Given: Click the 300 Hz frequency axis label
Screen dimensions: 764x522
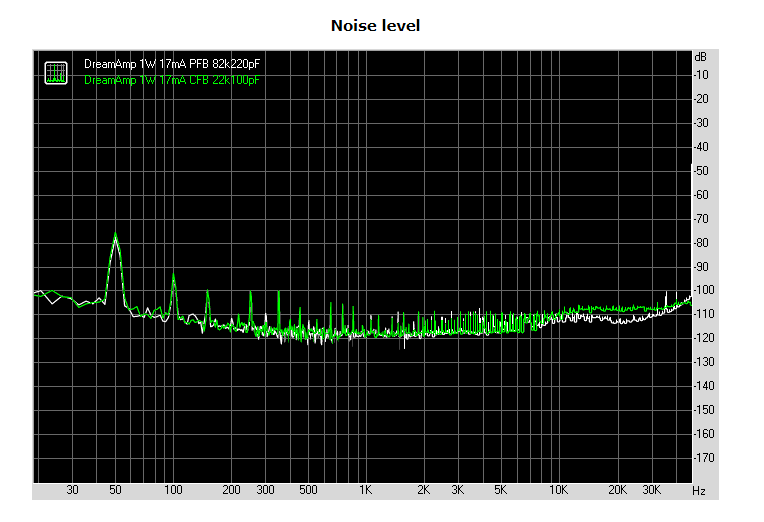Looking at the screenshot, I should pos(265,490).
